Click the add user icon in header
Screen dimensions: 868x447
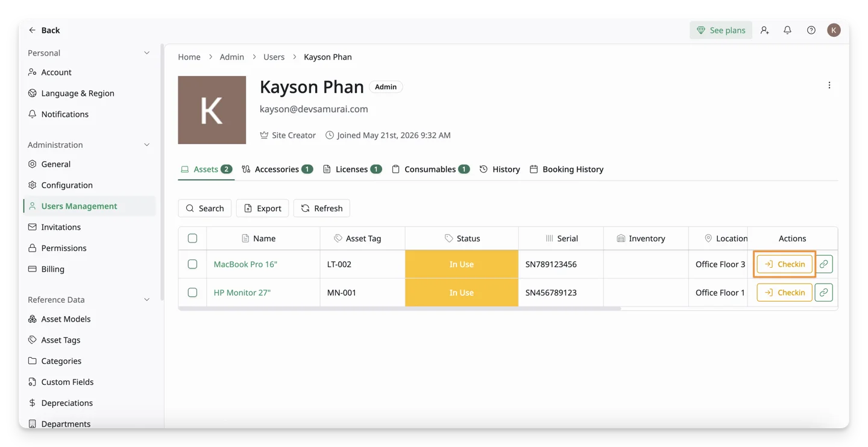(764, 30)
